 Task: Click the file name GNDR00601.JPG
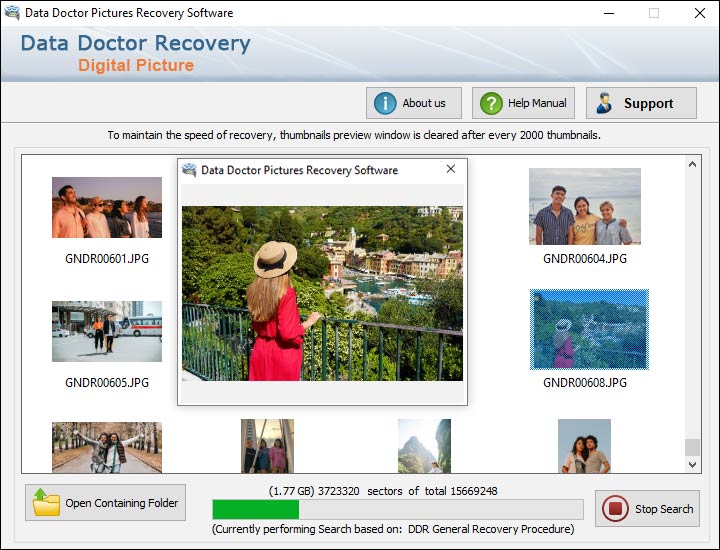[x=107, y=258]
